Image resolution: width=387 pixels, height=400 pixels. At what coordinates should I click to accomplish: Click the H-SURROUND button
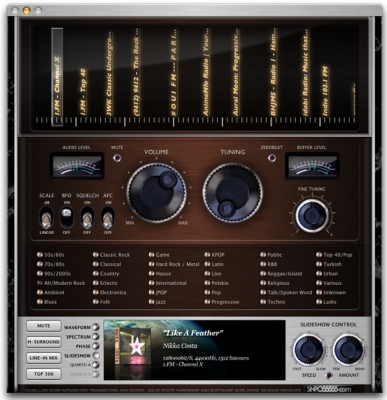tap(44, 342)
